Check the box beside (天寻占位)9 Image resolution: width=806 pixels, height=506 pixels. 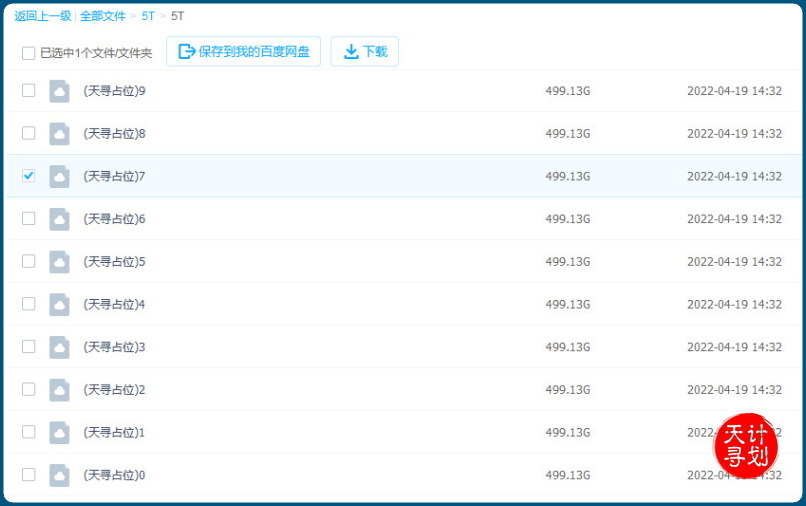(29, 90)
